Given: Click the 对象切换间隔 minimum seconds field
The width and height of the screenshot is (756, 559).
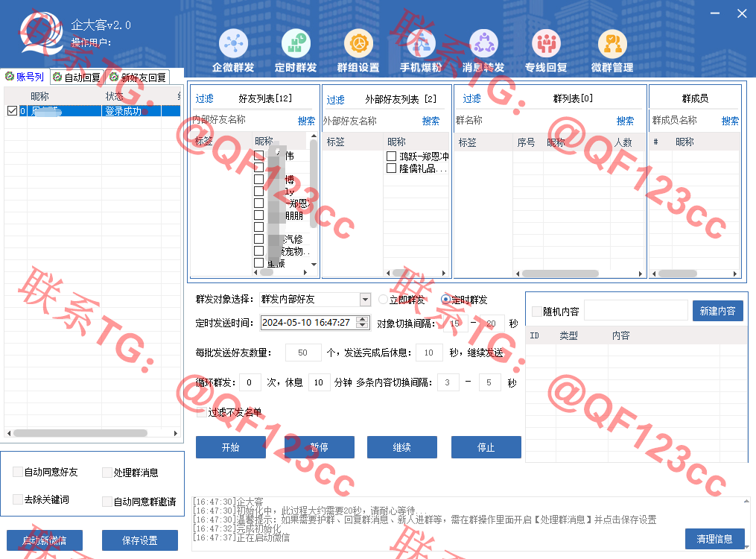Looking at the screenshot, I should click(454, 323).
